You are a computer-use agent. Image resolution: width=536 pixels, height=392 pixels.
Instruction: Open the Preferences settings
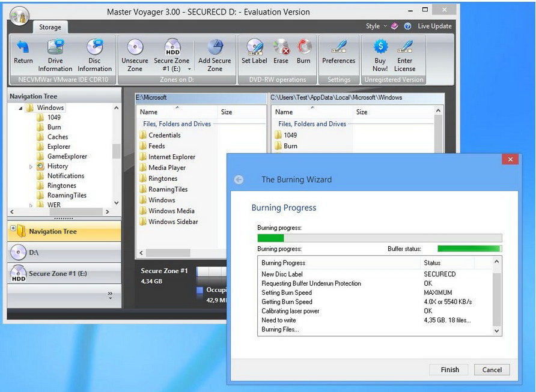click(x=339, y=48)
